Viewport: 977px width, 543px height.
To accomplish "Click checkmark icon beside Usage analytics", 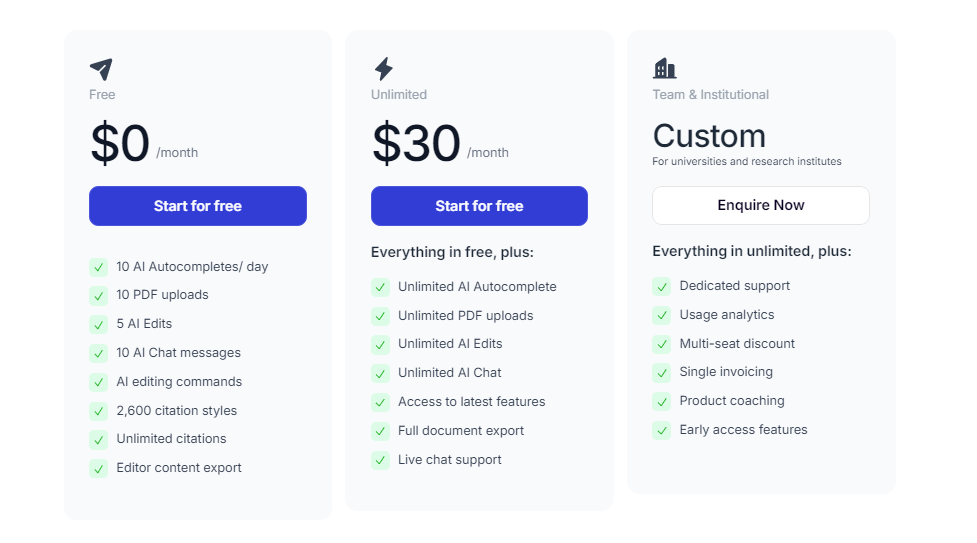I will (661, 315).
